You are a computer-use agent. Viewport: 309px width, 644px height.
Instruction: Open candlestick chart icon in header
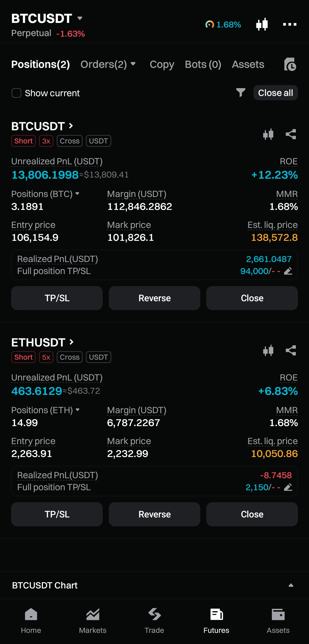pyautogui.click(x=262, y=24)
